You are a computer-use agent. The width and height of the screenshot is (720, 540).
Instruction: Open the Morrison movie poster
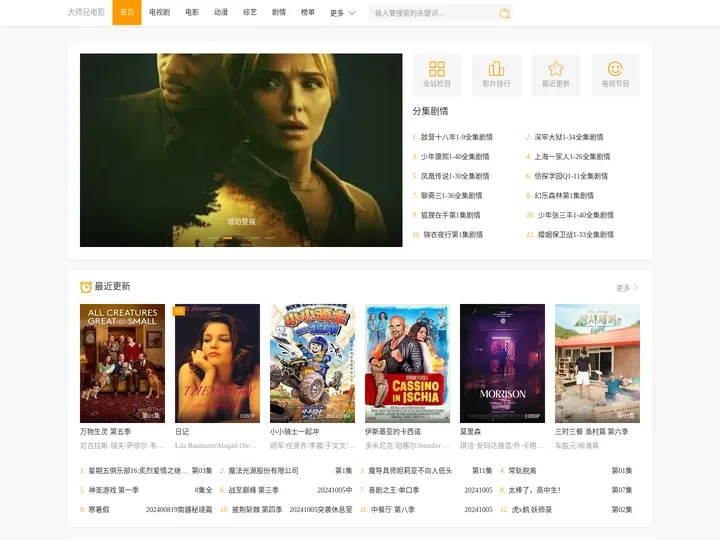coord(502,363)
